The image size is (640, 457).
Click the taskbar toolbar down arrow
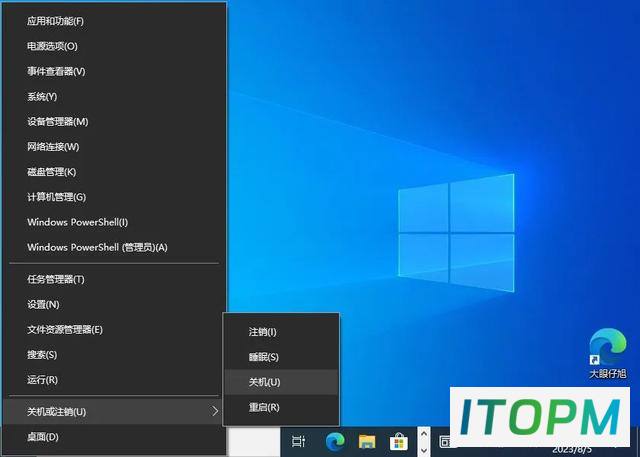pyautogui.click(x=424, y=450)
